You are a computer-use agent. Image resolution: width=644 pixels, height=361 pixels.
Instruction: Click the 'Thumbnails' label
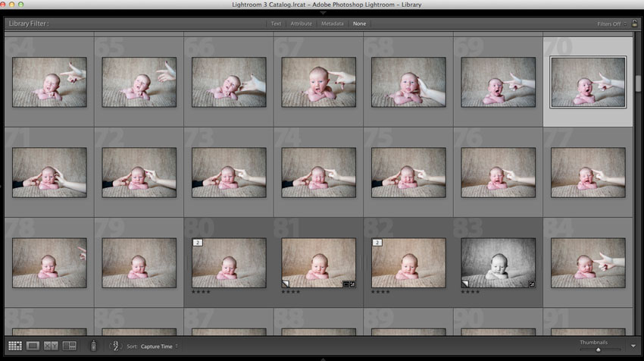tap(593, 342)
